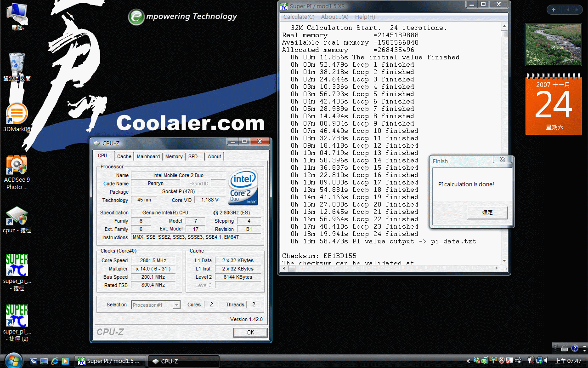Click Super PI horizontal scrollbar left arrow
Image resolution: width=588 pixels, height=368 pixels.
click(x=284, y=268)
